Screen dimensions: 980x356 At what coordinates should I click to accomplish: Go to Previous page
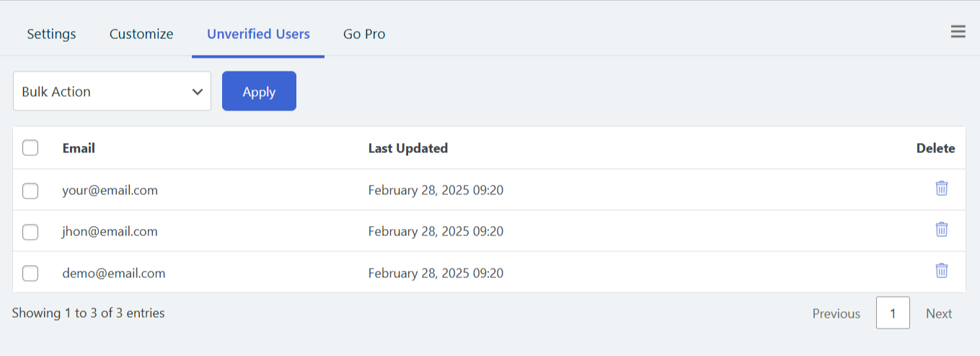coord(836,313)
